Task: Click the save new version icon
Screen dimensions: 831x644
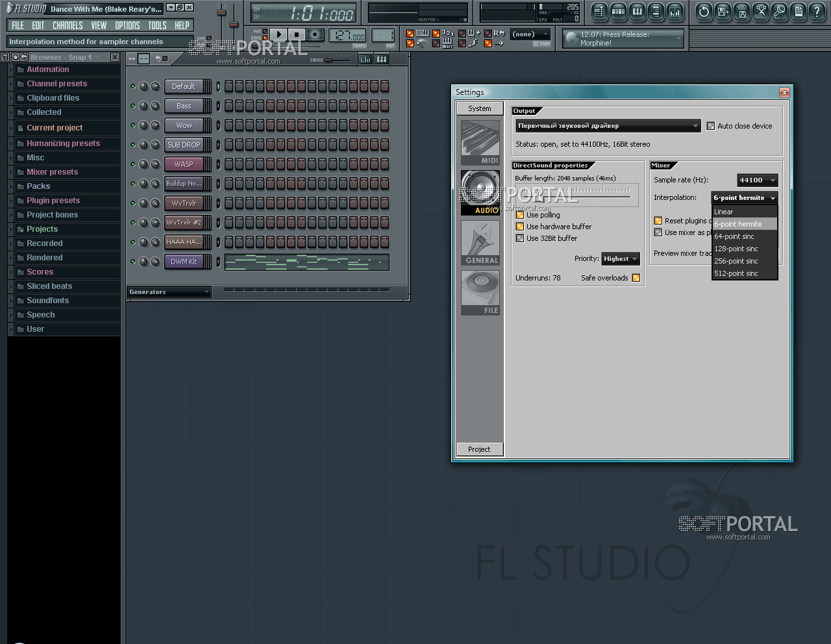Action: pos(723,11)
